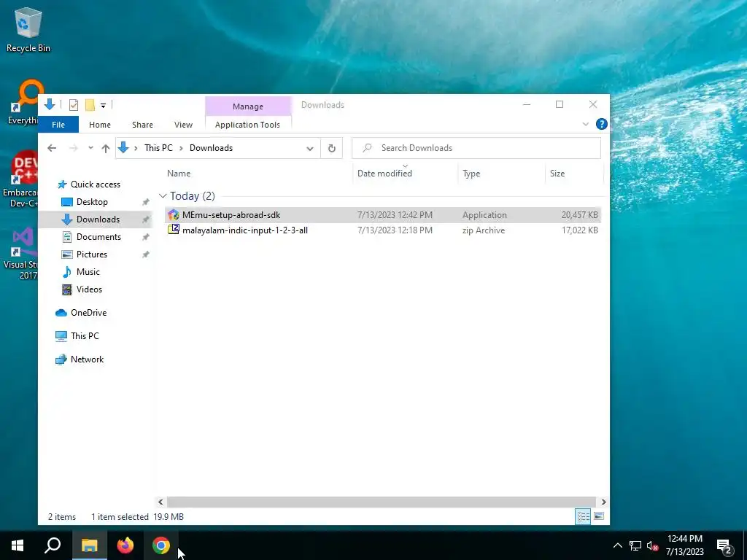
Task: Click the Search Downloads field
Action: [x=476, y=148]
